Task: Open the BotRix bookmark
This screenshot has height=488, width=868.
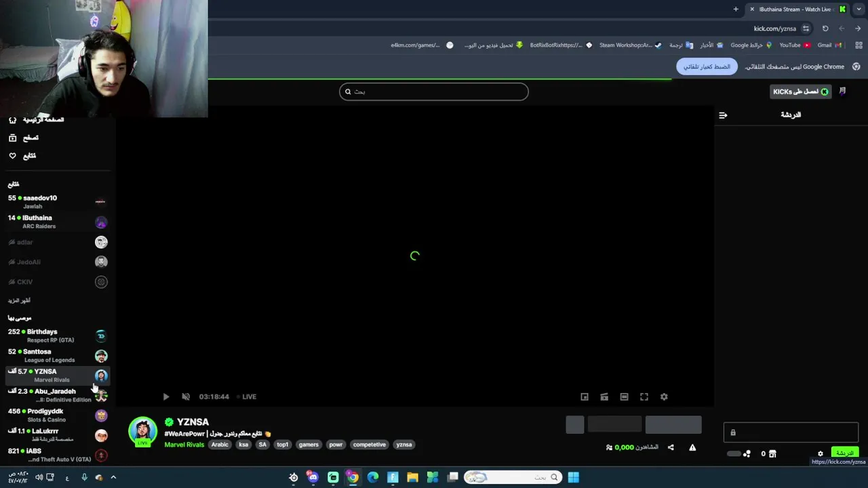Action: pyautogui.click(x=561, y=45)
